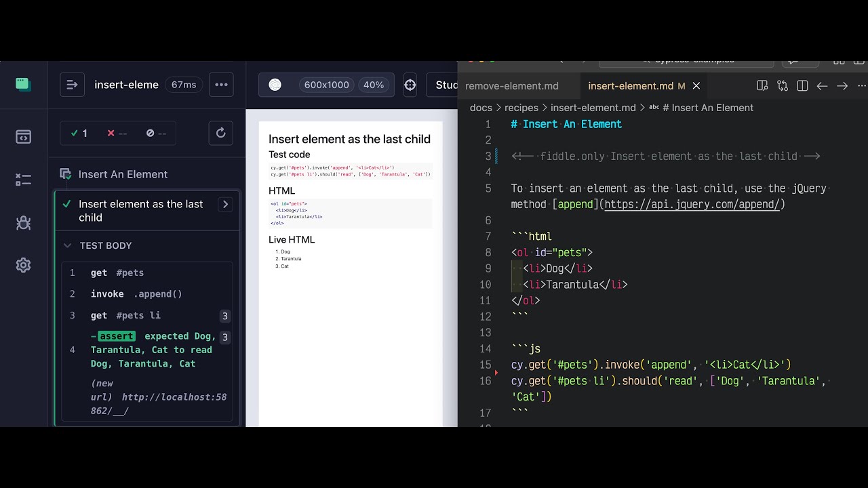Viewport: 868px width, 488px height.
Task: Open test in IDE via the chevron arrow
Action: [225, 204]
